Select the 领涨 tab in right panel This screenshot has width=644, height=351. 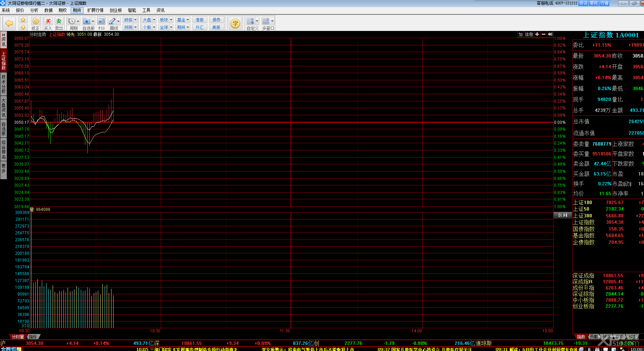(607, 337)
